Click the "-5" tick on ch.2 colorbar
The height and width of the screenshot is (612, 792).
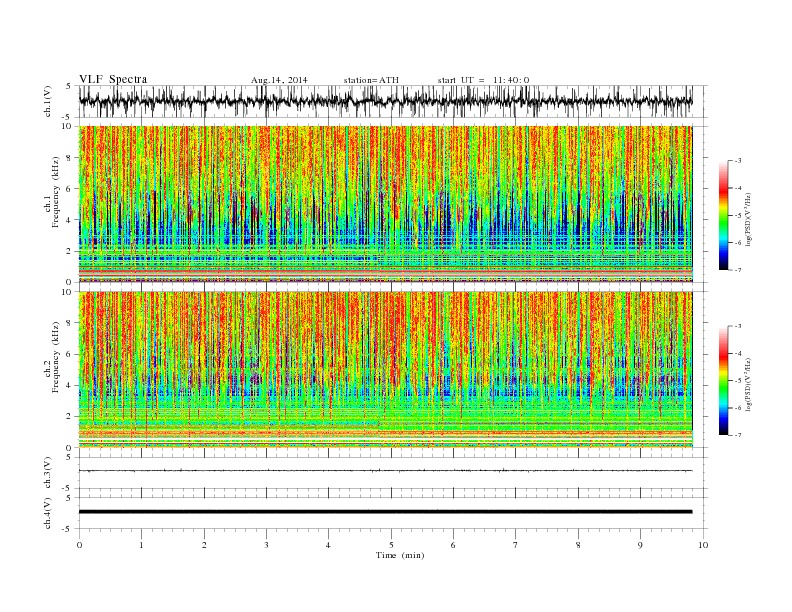pos(737,380)
